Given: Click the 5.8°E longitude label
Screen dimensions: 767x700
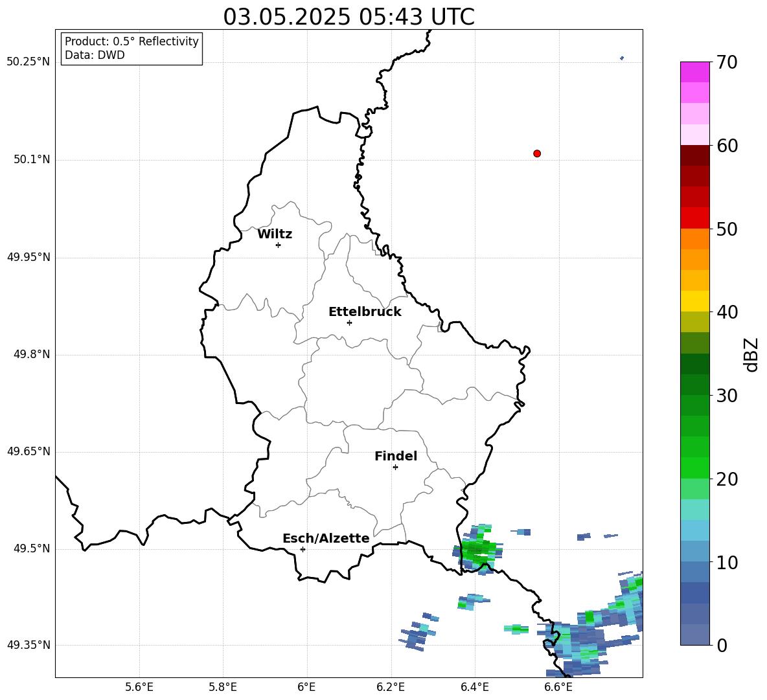Looking at the screenshot, I should tap(223, 687).
